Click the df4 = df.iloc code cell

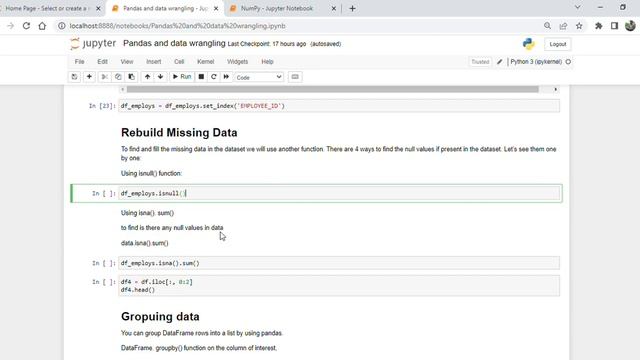pos(339,286)
